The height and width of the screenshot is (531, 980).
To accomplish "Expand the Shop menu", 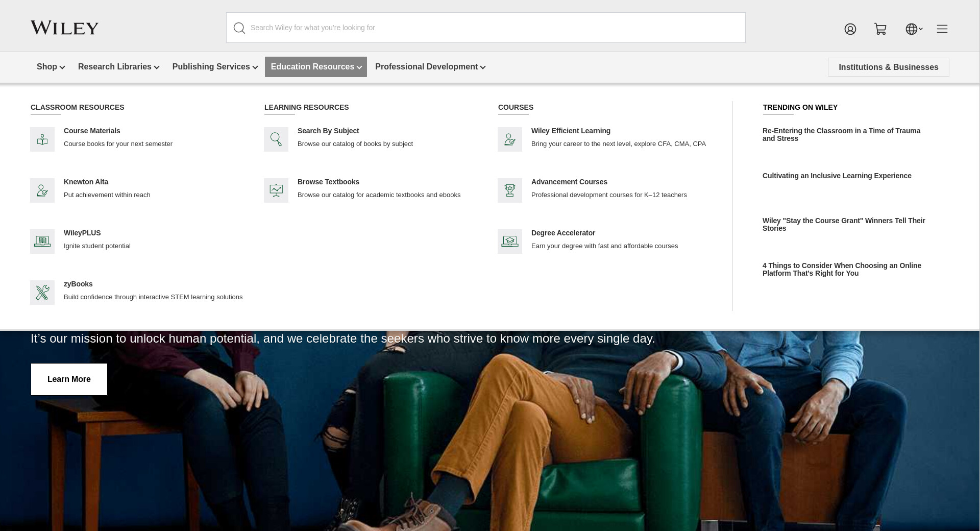I will (x=51, y=67).
